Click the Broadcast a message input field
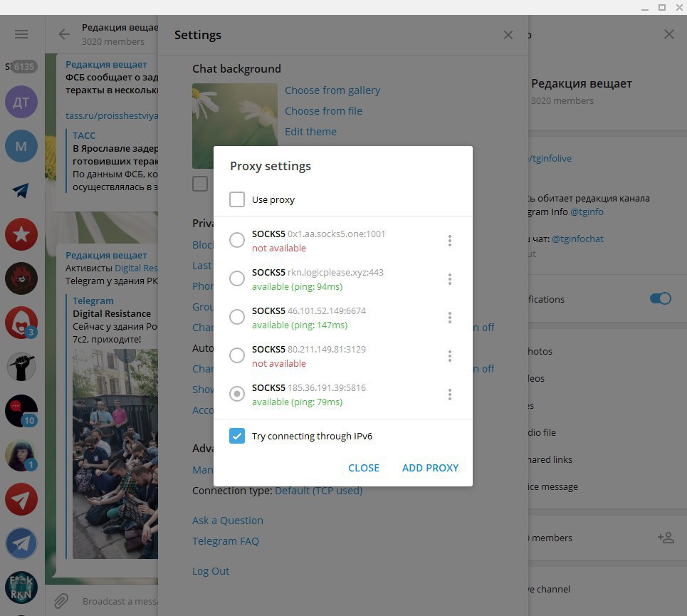The image size is (687, 616). (120, 601)
